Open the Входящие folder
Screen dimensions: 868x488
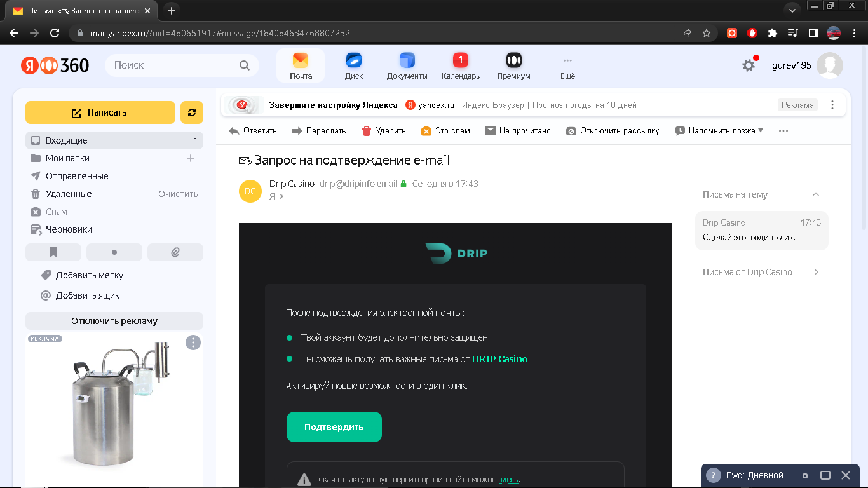(114, 140)
